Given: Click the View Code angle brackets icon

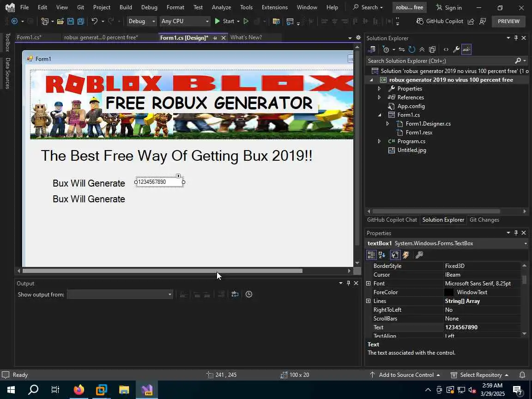Looking at the screenshot, I should pos(446,49).
